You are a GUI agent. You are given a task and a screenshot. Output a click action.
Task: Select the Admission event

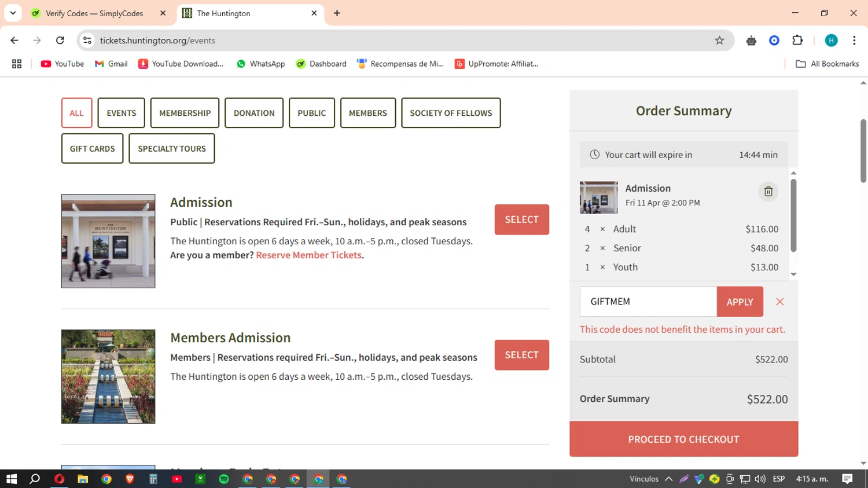click(521, 219)
